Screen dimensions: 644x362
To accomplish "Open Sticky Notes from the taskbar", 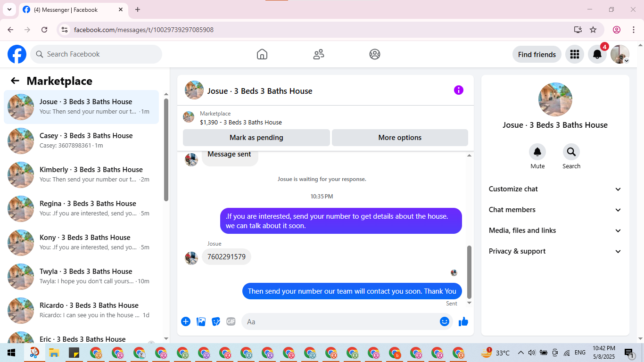I will pyautogui.click(x=74, y=353).
